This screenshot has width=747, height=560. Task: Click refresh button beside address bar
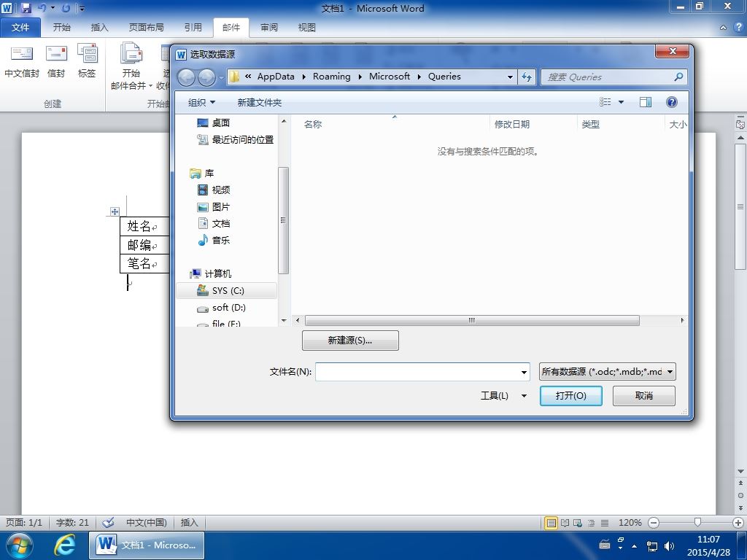[x=527, y=77]
